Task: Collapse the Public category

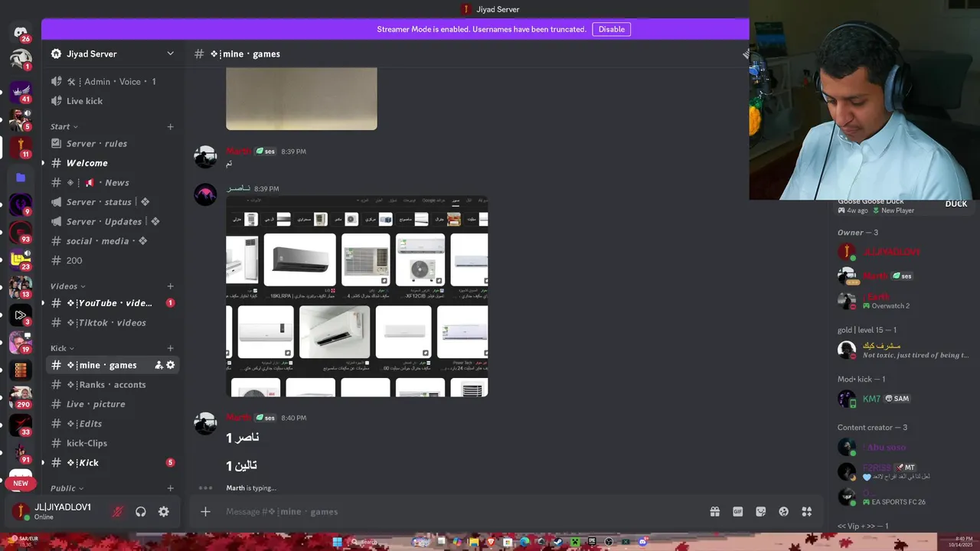Action: [x=67, y=488]
